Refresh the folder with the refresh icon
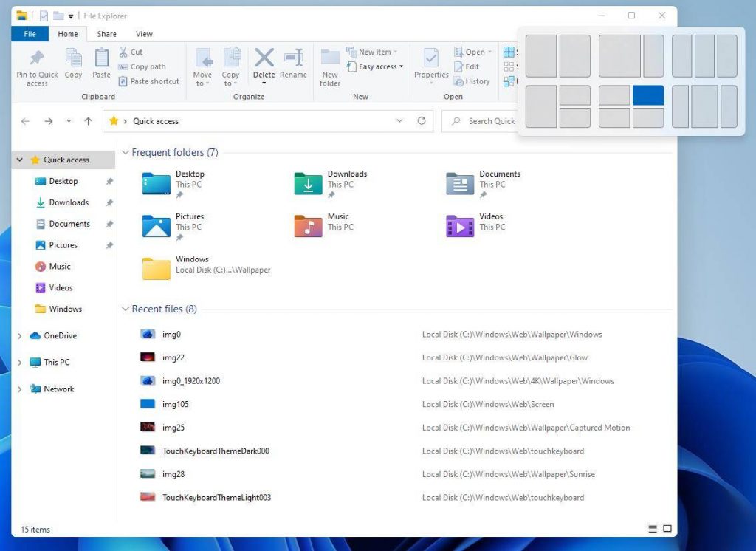Image resolution: width=756 pixels, height=551 pixels. tap(421, 121)
